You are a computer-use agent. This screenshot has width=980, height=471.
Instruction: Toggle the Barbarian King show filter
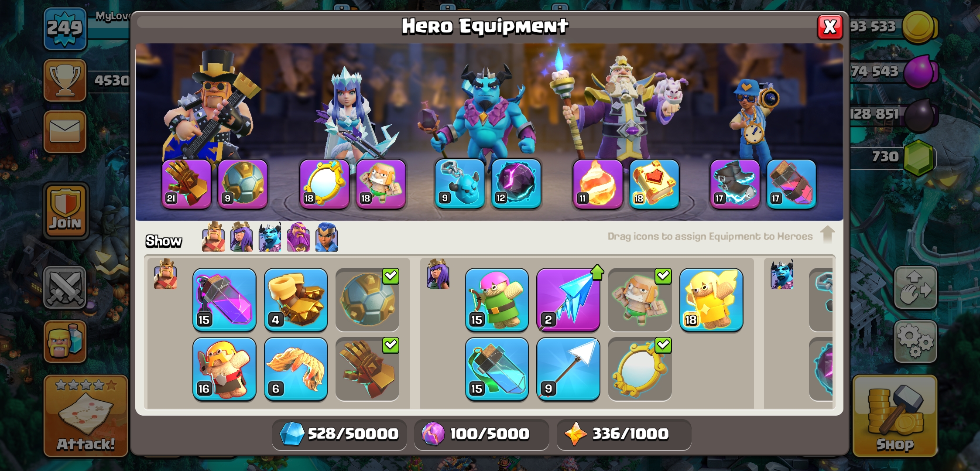(x=213, y=237)
